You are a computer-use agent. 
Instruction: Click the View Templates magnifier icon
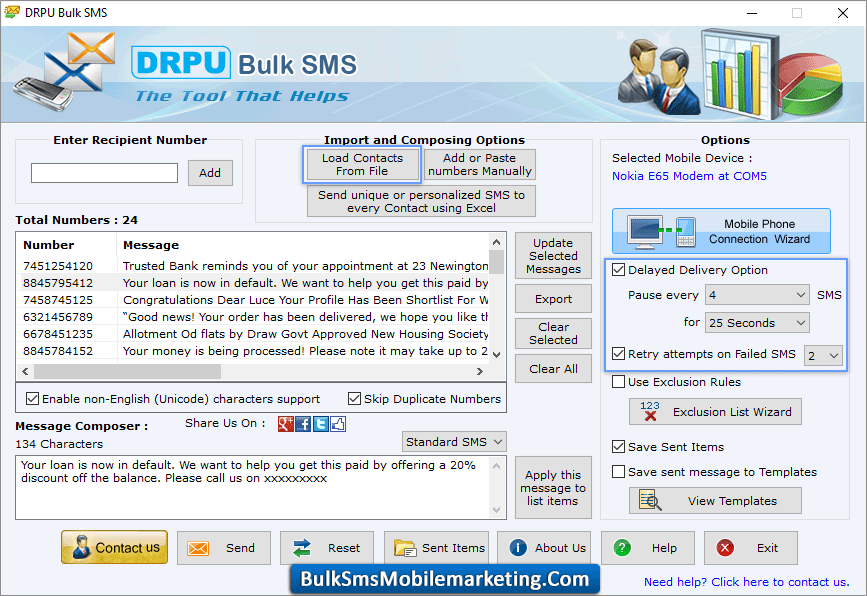tap(650, 500)
